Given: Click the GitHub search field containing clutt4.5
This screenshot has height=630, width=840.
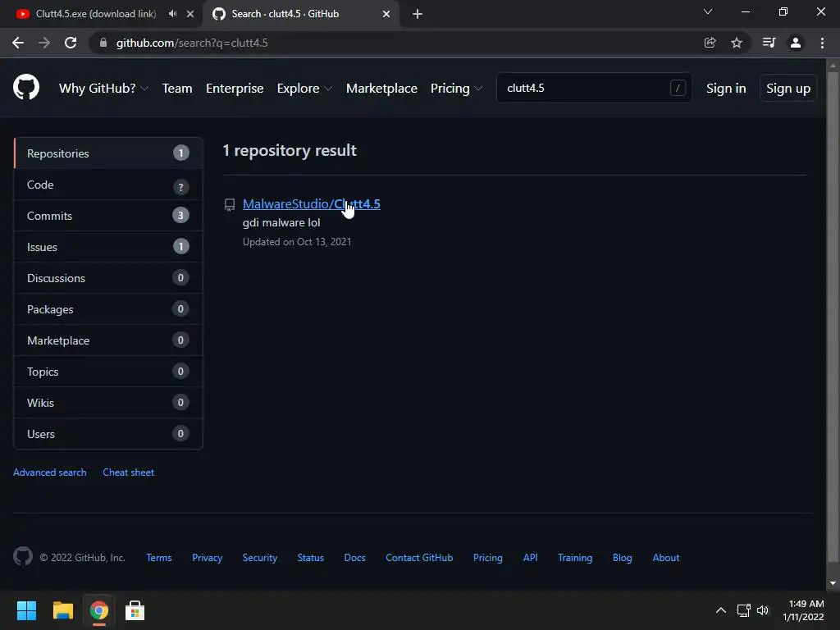Looking at the screenshot, I should click(594, 88).
